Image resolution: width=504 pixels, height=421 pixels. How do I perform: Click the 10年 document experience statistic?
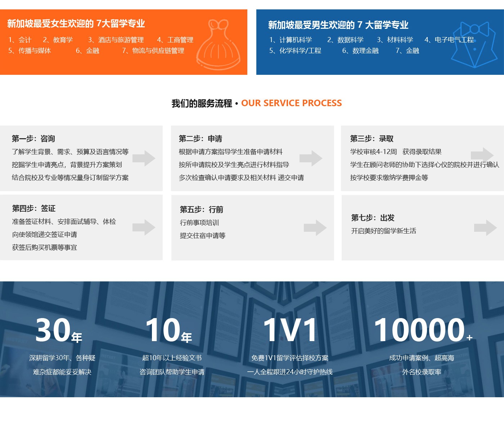point(168,330)
